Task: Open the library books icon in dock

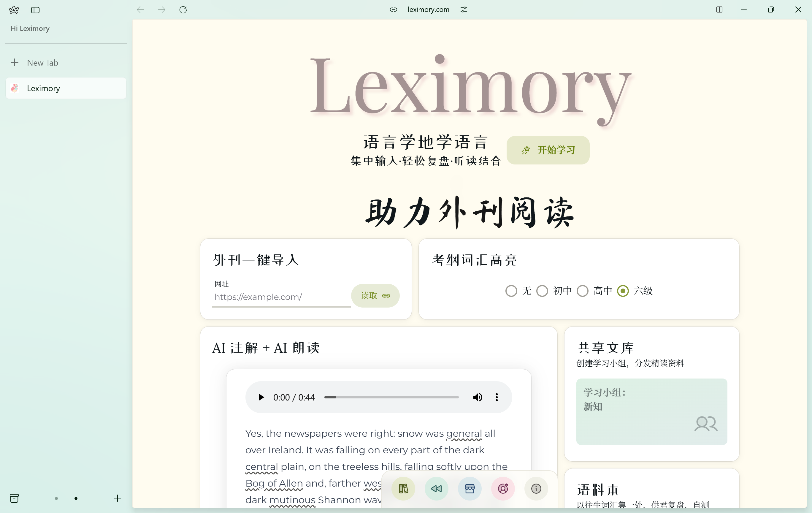Action: (403, 488)
